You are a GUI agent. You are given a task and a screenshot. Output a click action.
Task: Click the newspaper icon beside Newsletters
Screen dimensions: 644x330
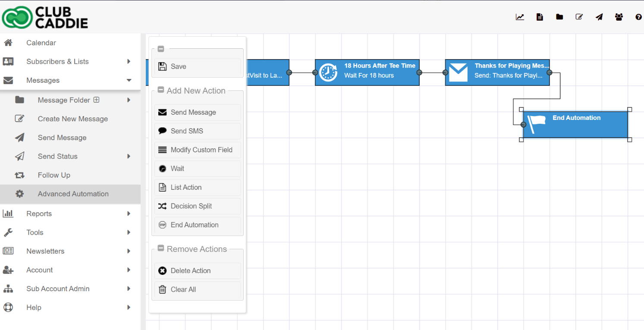8,251
